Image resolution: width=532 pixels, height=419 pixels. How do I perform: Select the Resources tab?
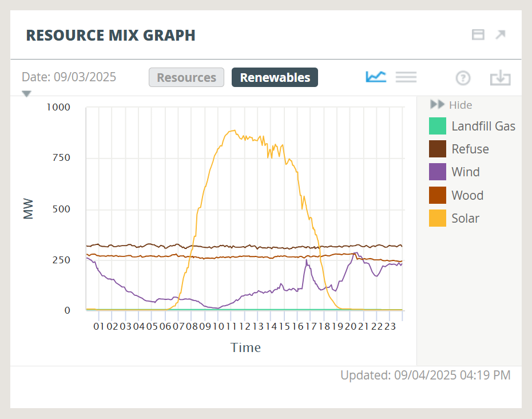(x=186, y=77)
